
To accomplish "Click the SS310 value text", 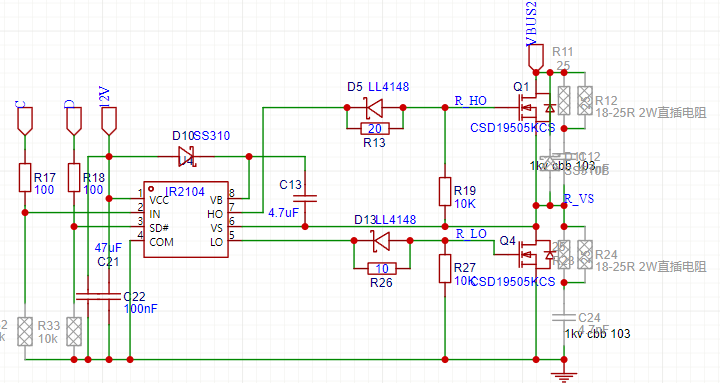I will click(212, 136).
